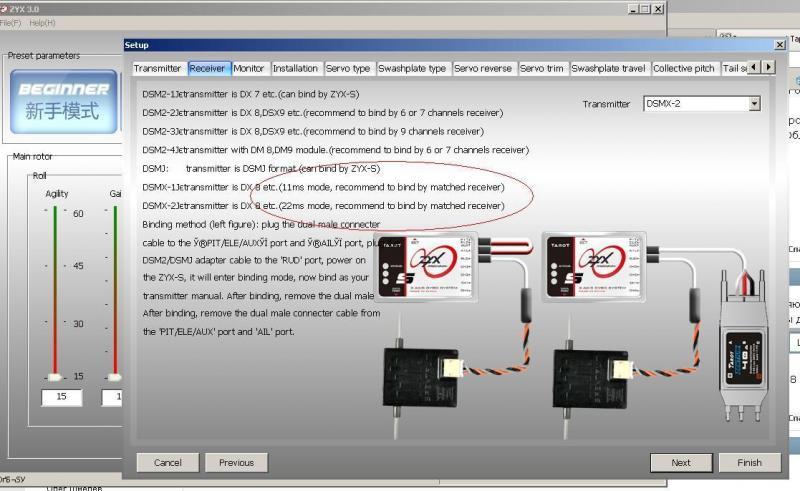Open the Collective pitch tab
Image resolution: width=800 pixels, height=491 pixels.
click(684, 68)
